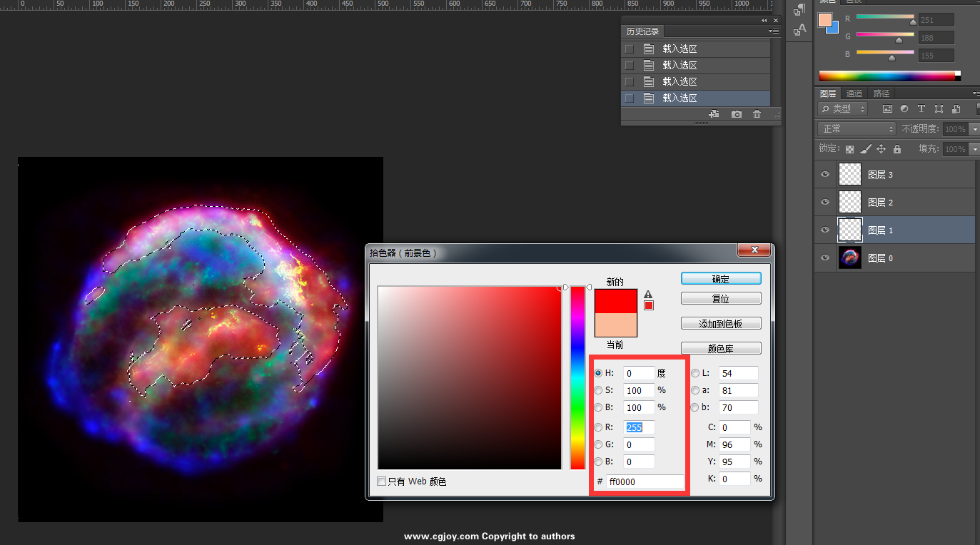This screenshot has height=545, width=980.
Task: Click the hex # color input field
Action: 645,482
